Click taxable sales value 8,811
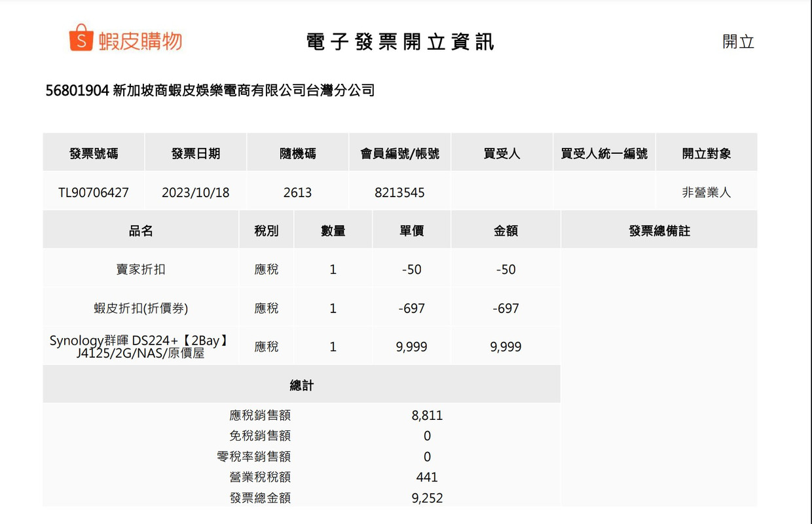The image size is (812, 524). click(428, 415)
